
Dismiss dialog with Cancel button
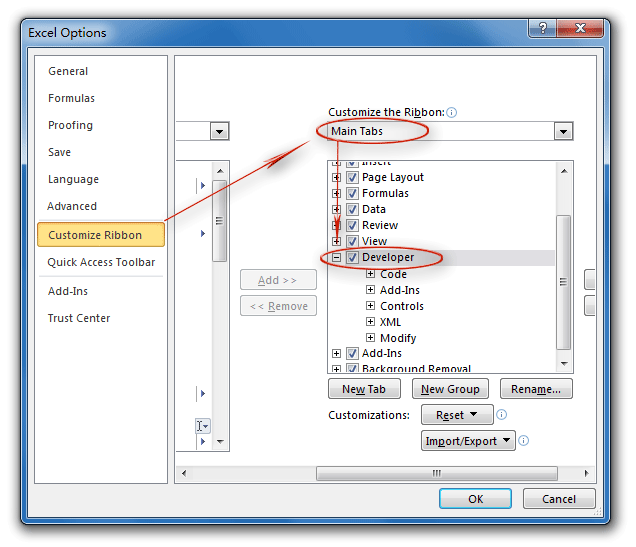coord(559,499)
